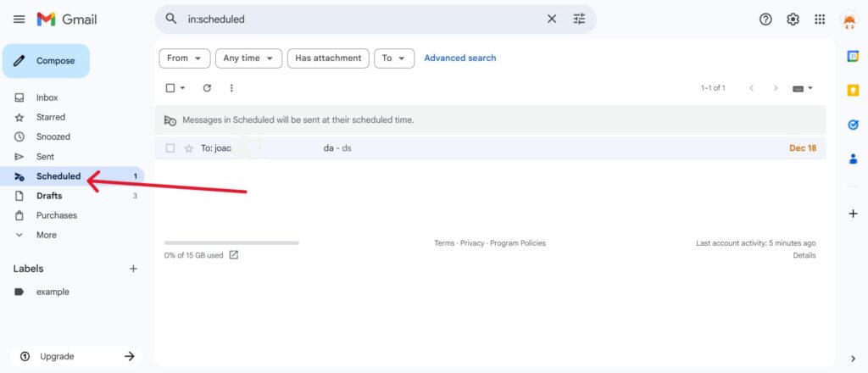This screenshot has height=373, width=868.
Task: Open search options sliders icon
Action: (579, 19)
